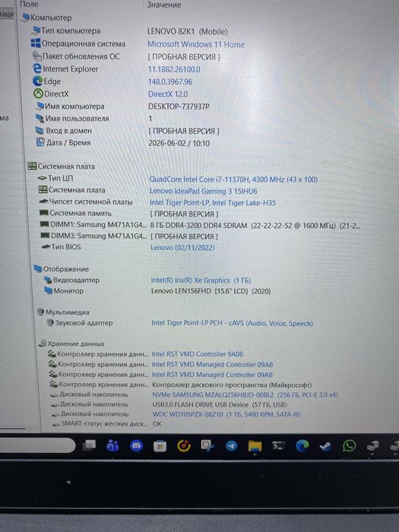
Task: Click the Видеоадаптер row icon
Action: pos(48,280)
